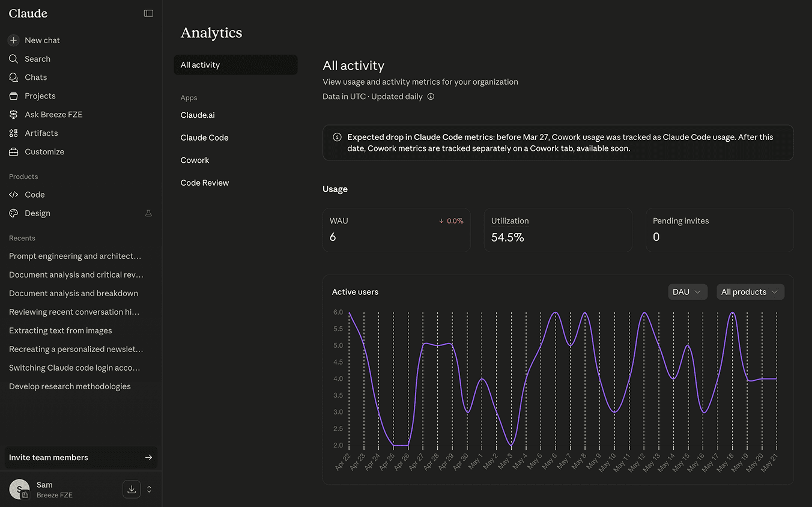Click the info icon next to Updated daily
Viewport: 812px width, 507px height.
(431, 97)
